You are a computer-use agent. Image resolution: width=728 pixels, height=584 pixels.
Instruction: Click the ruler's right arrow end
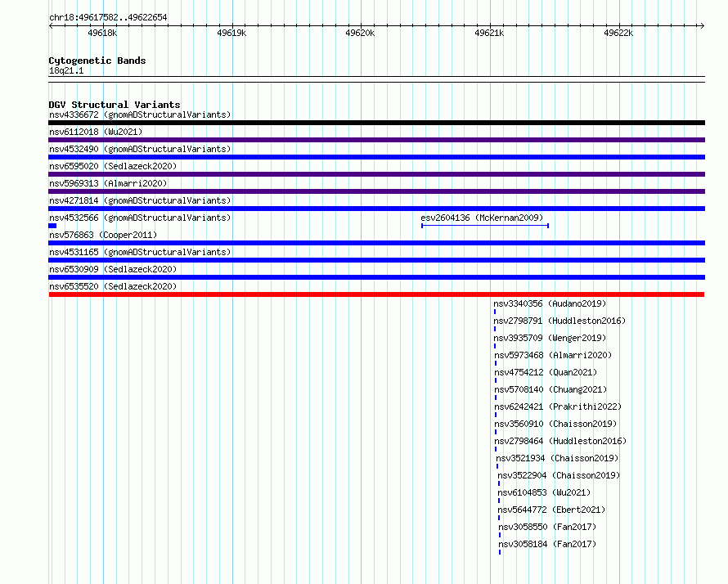(x=703, y=26)
